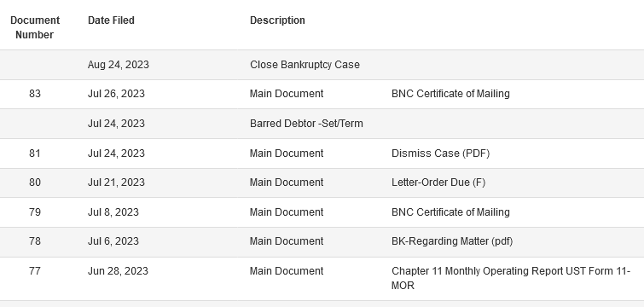Open the Letter-Order Due (F) document

(x=438, y=182)
